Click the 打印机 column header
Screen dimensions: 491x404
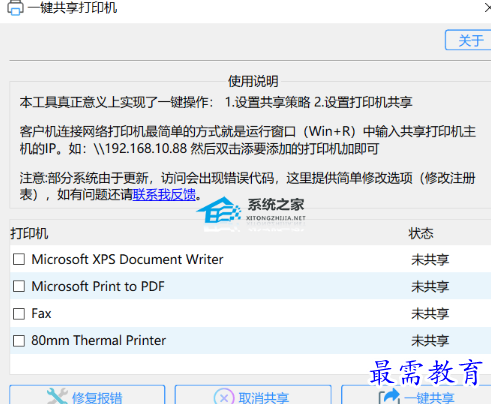29,233
